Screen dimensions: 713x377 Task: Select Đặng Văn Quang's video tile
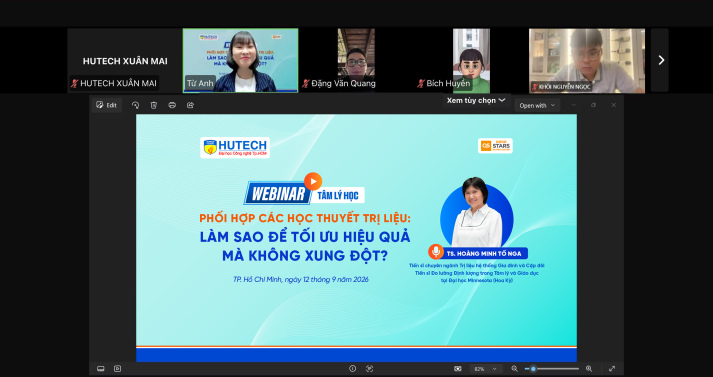click(x=356, y=60)
